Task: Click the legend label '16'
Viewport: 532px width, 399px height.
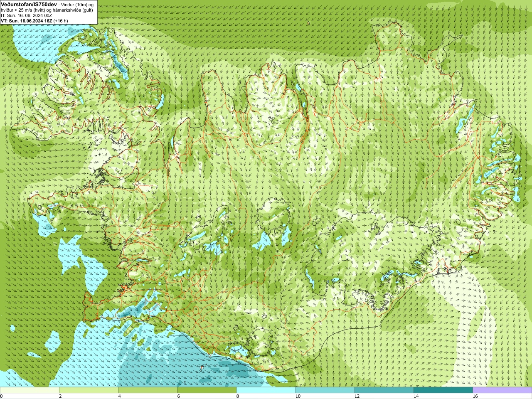Action: [475, 396]
